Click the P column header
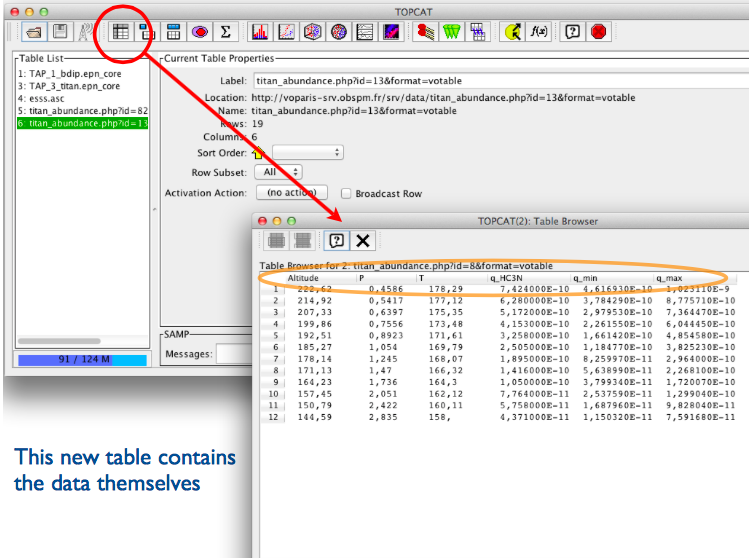 [x=362, y=278]
